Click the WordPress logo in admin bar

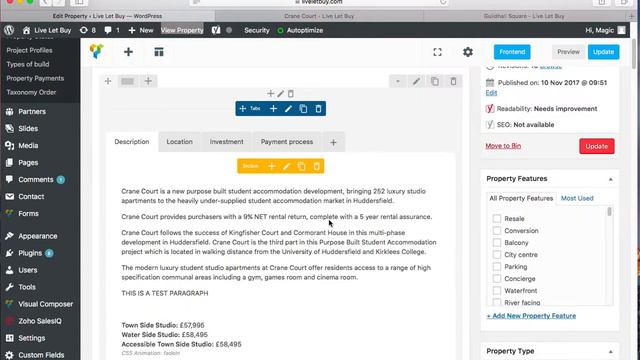(9, 30)
